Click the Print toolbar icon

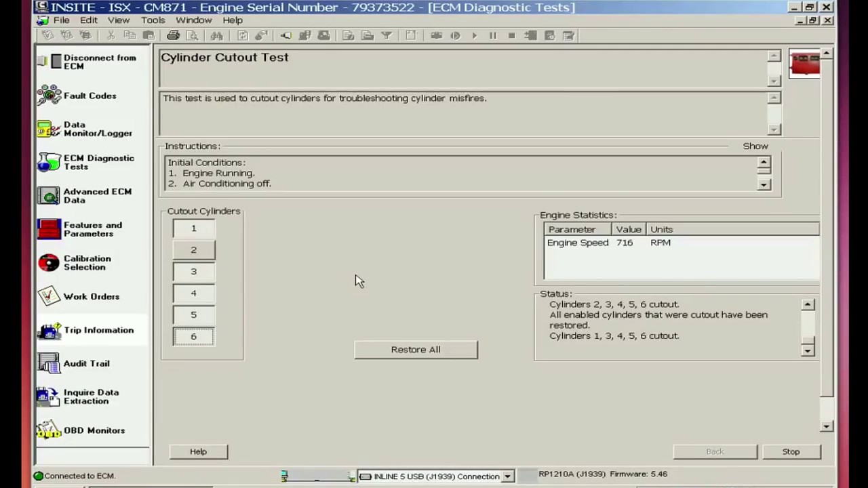coord(173,35)
